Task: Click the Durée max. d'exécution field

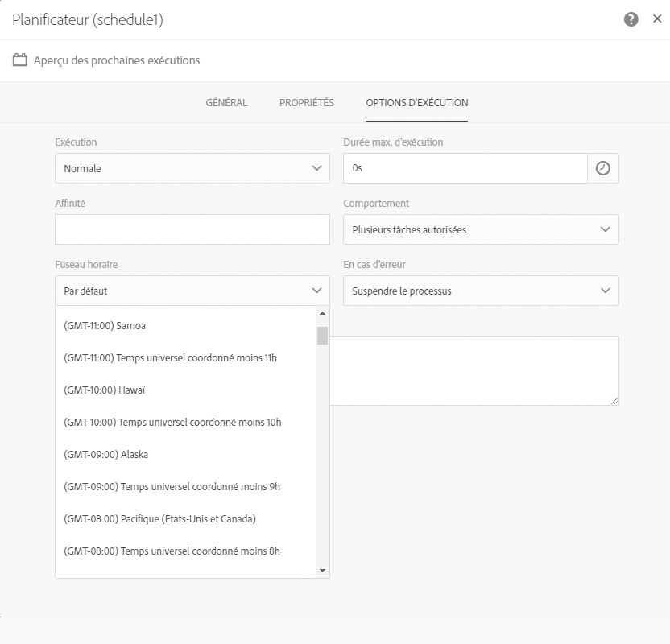Action: 465,168
